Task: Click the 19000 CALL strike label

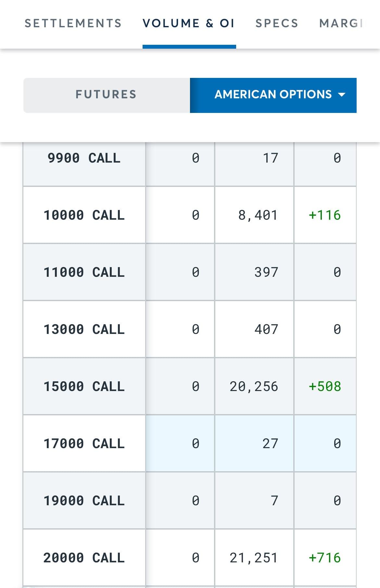Action: 84,501
